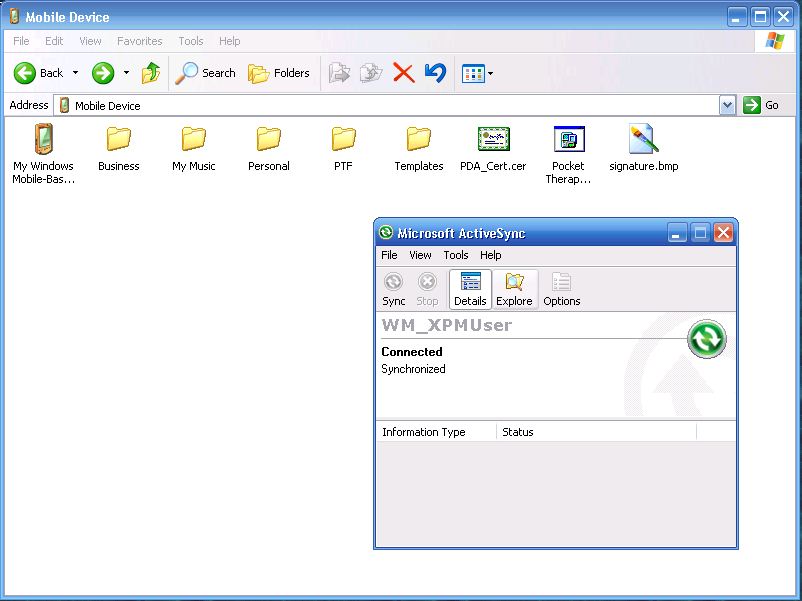
Task: Open the signature.bmp file
Action: tap(643, 140)
